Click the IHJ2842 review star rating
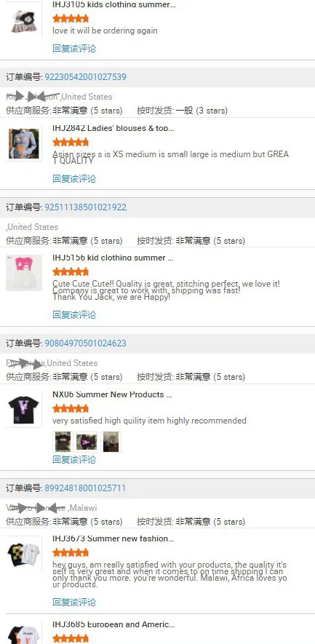The width and height of the screenshot is (315, 644). coord(71,143)
